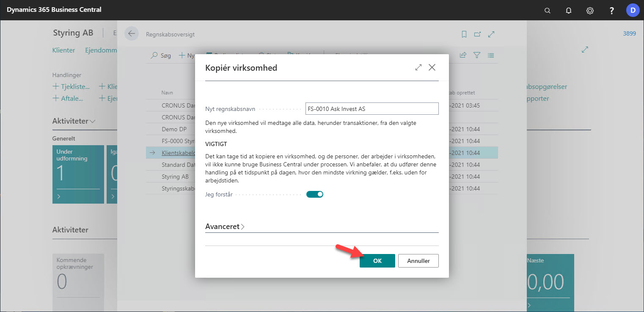644x312 pixels.
Task: Click the 3899 link at top right
Action: [629, 33]
